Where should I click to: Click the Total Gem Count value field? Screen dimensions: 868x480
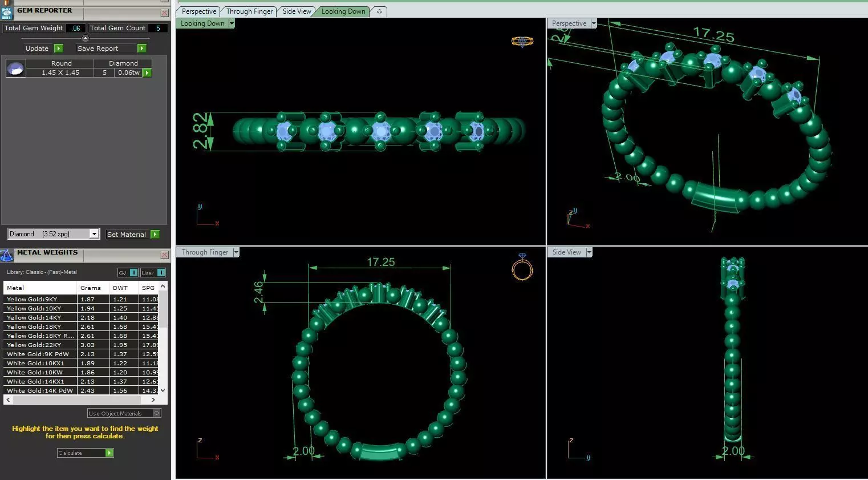tap(158, 28)
